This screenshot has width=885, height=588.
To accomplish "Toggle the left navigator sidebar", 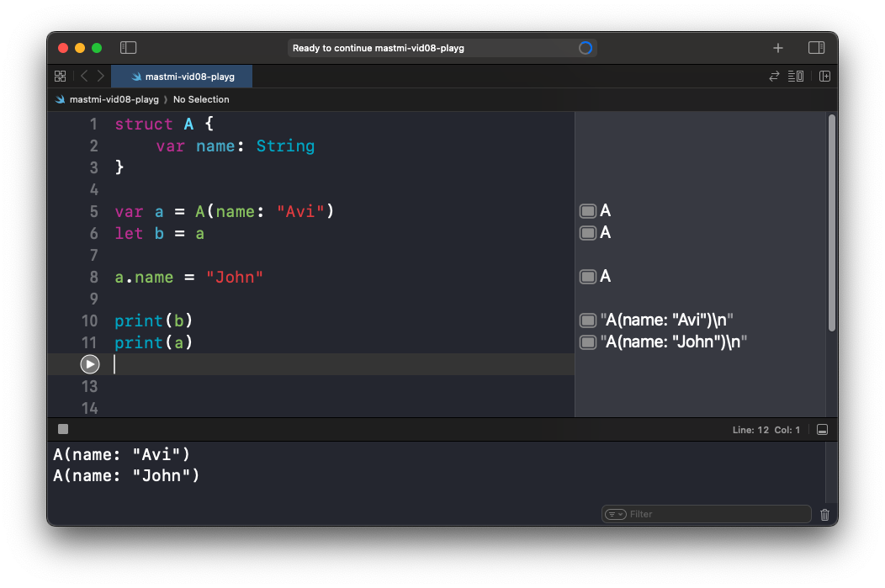I will tap(128, 48).
